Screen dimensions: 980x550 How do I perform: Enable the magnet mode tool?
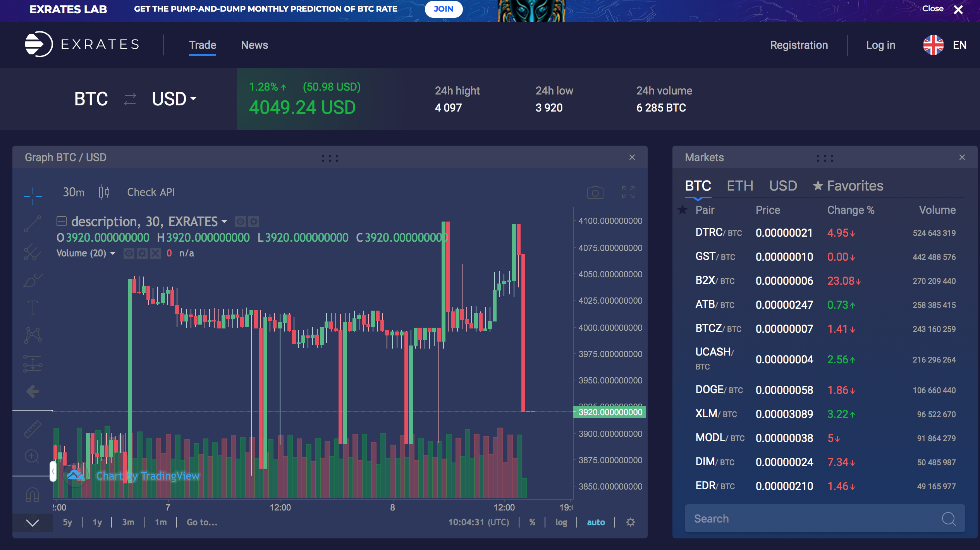tap(33, 495)
